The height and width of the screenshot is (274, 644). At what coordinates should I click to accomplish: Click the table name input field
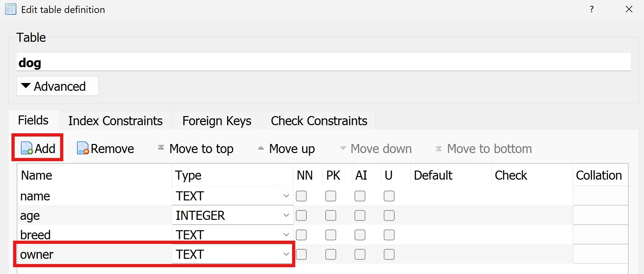[323, 62]
